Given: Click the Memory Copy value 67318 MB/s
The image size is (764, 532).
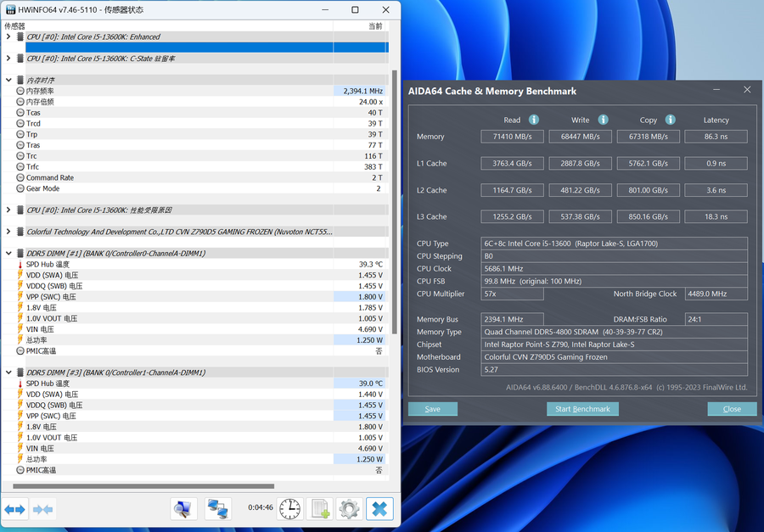Looking at the screenshot, I should point(648,137).
